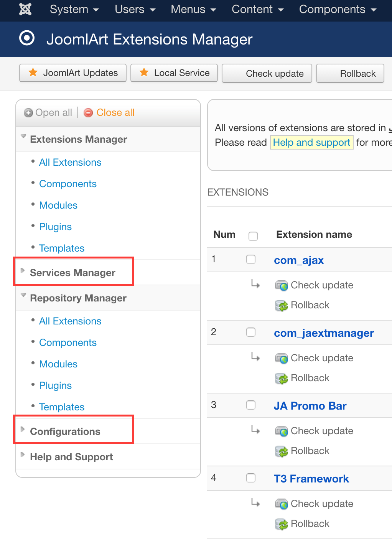Screen dimensions: 392x540
Task: Select Templates under Extensions Manager
Action: click(62, 248)
